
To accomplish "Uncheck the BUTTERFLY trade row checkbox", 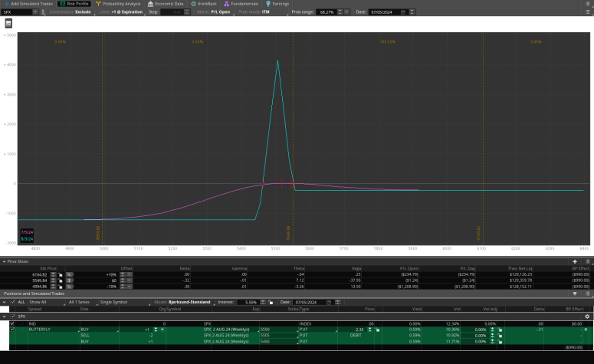I will coord(11,330).
